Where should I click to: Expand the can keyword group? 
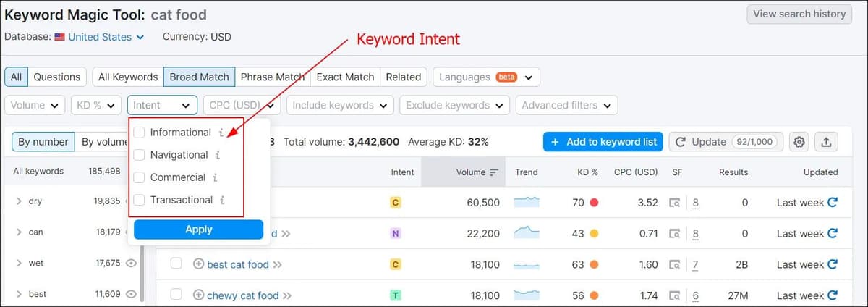pos(19,232)
